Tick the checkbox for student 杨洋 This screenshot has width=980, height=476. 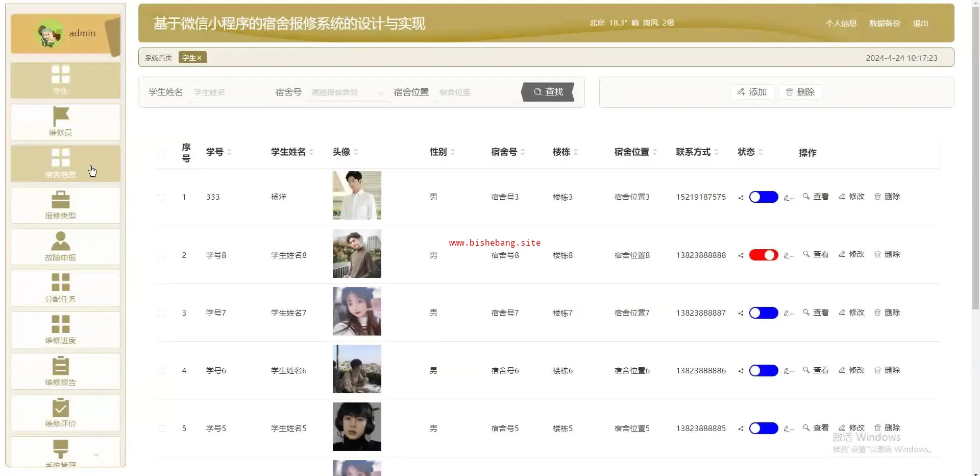(x=161, y=198)
